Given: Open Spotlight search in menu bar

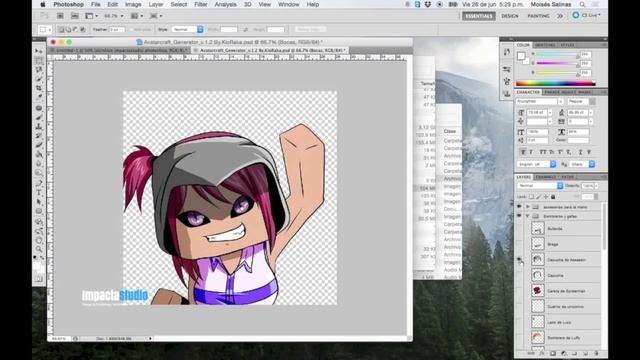Looking at the screenshot, I should pyautogui.click(x=582, y=4).
